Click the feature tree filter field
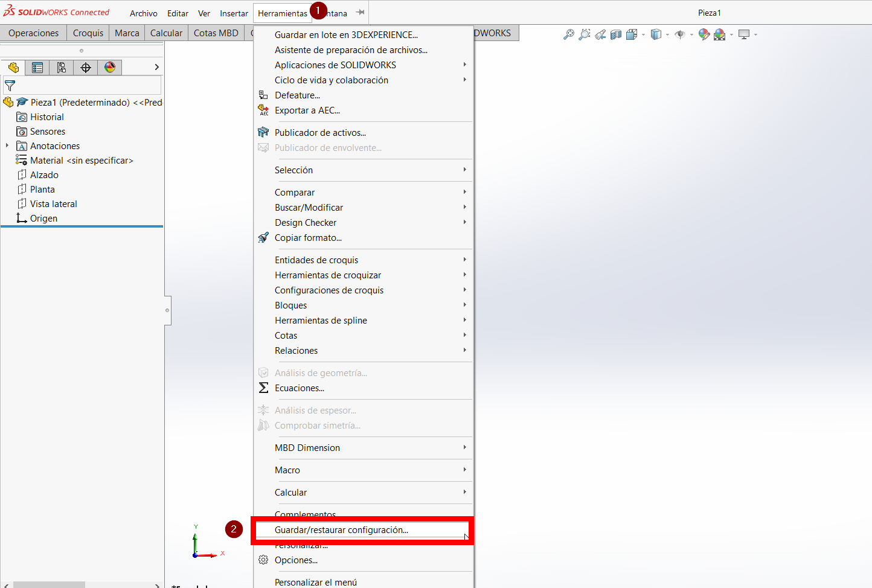This screenshot has height=588, width=872. (82, 86)
